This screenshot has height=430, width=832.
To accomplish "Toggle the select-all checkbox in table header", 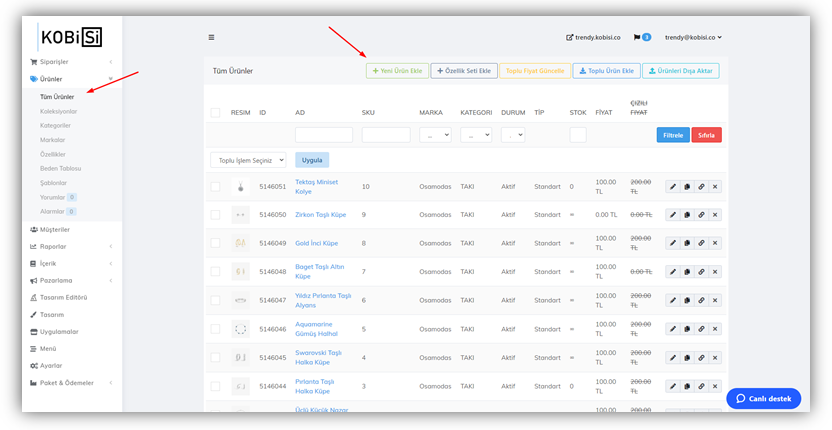I will coord(215,113).
